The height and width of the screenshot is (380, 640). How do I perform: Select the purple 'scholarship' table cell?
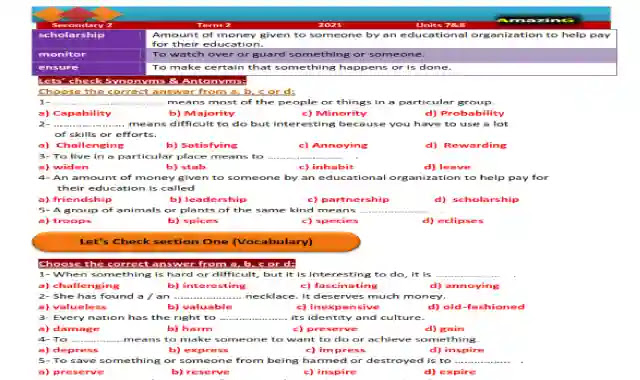(x=89, y=39)
